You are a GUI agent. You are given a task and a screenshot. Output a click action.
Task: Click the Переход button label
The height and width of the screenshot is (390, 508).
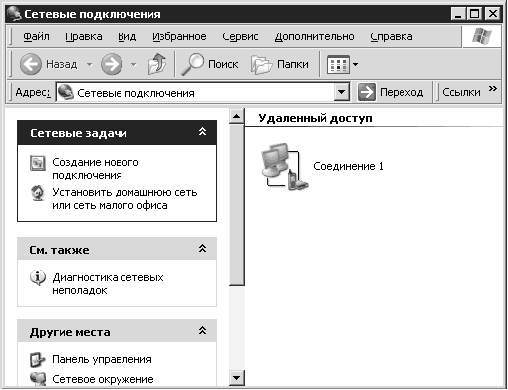[x=402, y=92]
